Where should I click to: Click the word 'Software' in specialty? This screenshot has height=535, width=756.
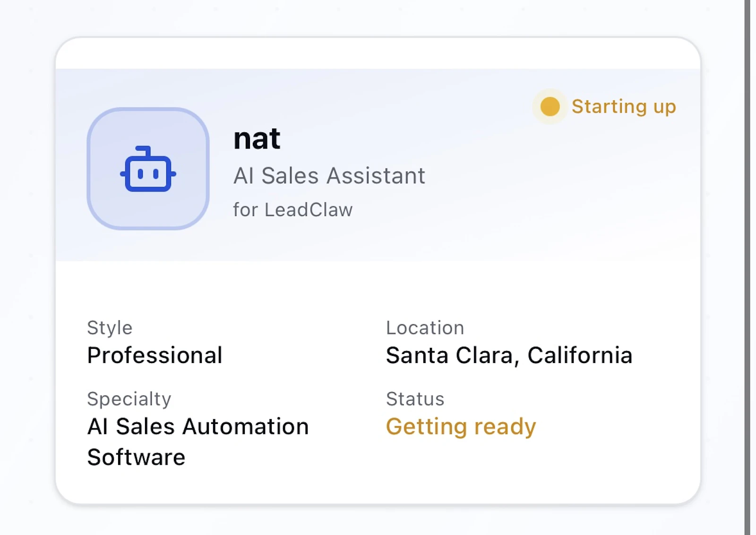(136, 457)
